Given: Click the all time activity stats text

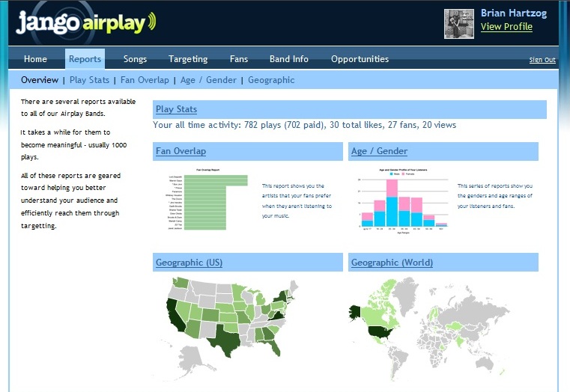Looking at the screenshot, I should pos(304,125).
